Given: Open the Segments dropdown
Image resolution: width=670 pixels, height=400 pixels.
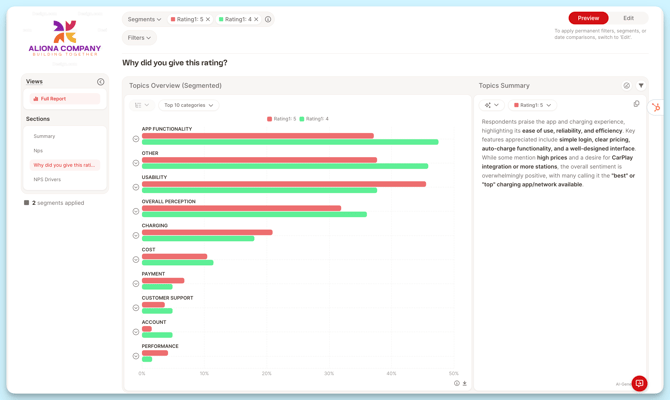Looking at the screenshot, I should coord(144,19).
